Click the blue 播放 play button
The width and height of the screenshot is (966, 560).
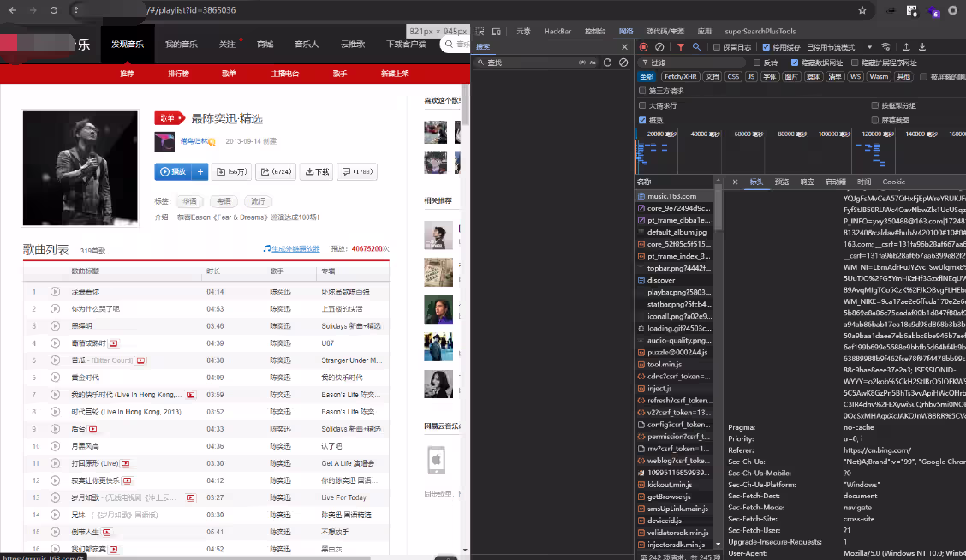(x=175, y=171)
